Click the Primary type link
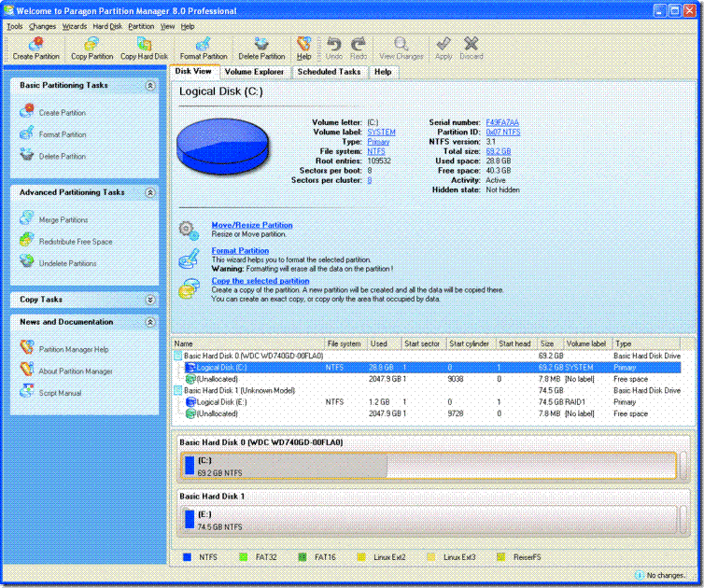Viewport: 704px width, 588px height. 378,141
